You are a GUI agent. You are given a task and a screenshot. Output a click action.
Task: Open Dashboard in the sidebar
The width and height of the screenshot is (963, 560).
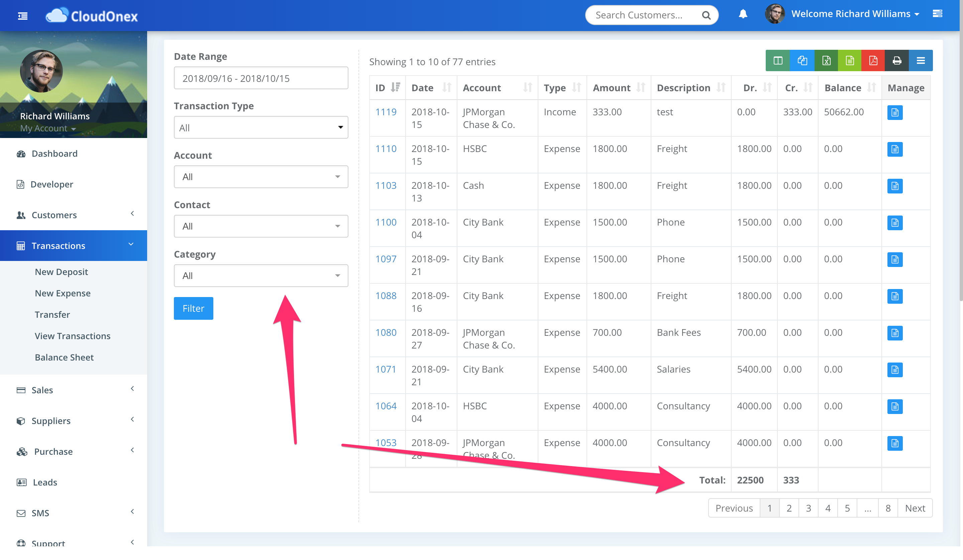(73, 154)
